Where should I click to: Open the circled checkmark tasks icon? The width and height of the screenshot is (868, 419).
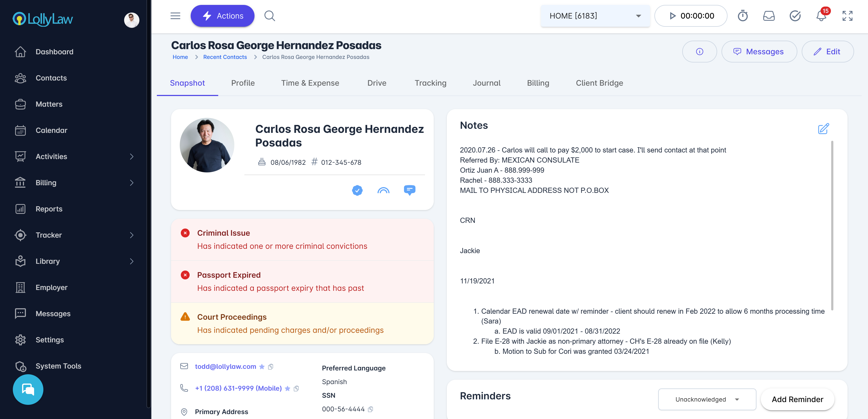tap(795, 16)
